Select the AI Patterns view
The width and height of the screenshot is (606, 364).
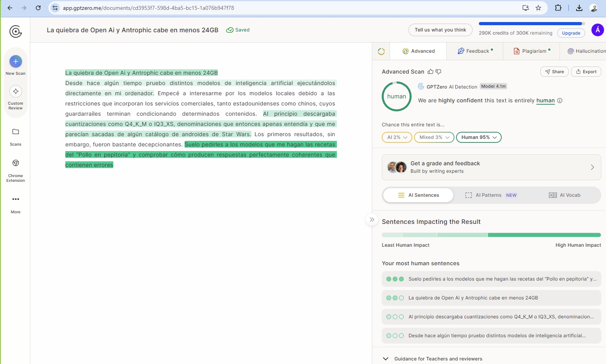point(491,195)
